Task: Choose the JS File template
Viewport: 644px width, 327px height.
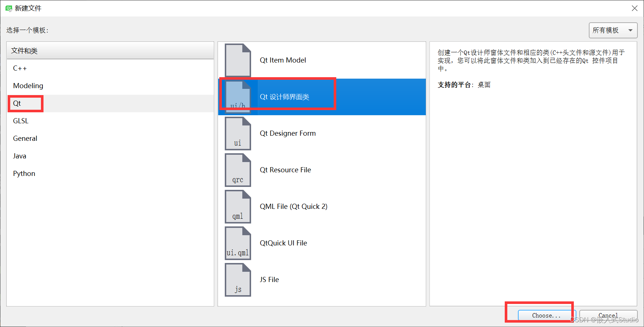Action: point(322,280)
